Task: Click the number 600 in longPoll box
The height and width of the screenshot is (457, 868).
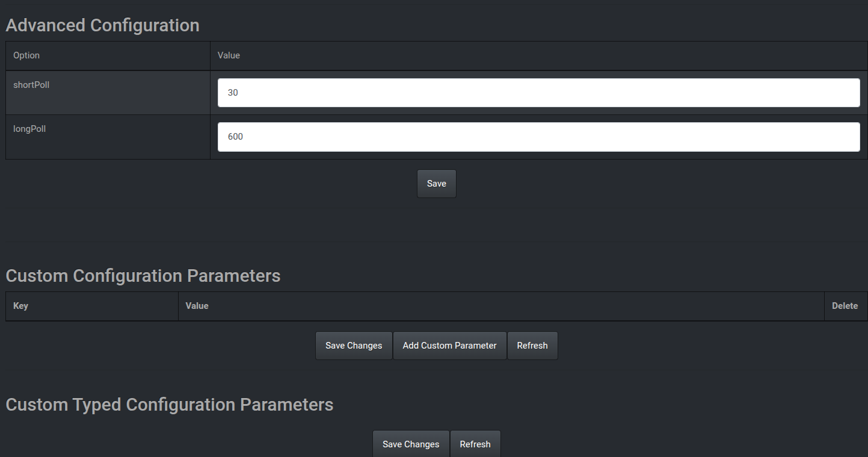Action: 235,137
